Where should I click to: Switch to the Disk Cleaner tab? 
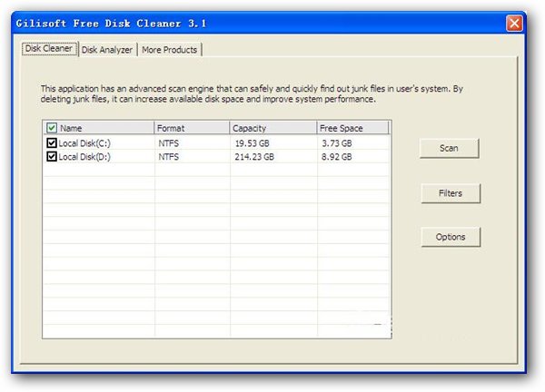pyautogui.click(x=49, y=49)
